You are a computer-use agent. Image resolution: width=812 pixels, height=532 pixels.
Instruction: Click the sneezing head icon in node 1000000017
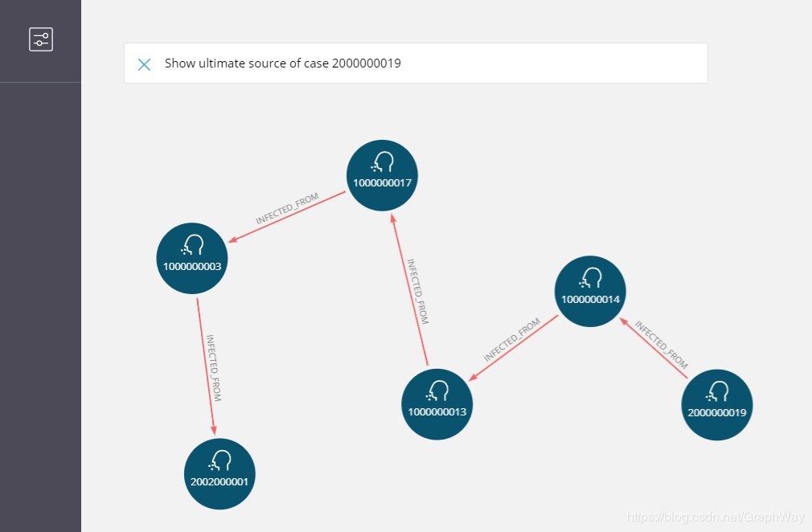coord(382,163)
